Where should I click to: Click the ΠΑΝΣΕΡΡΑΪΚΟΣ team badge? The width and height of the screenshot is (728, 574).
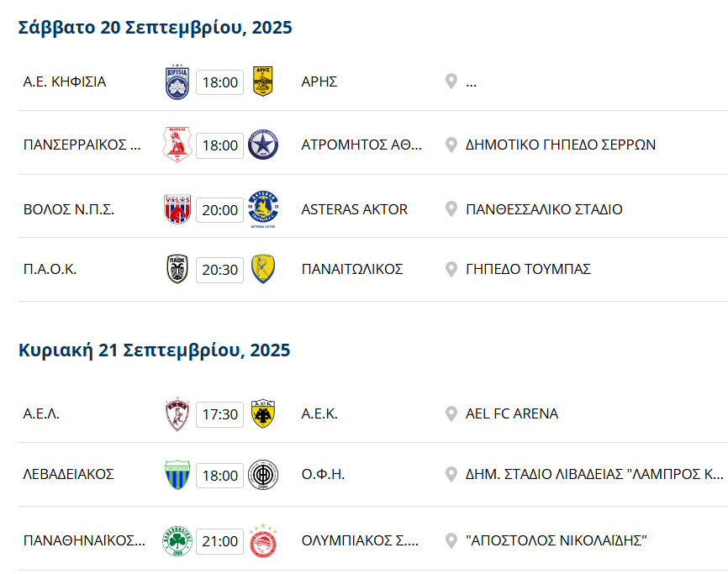[177, 141]
